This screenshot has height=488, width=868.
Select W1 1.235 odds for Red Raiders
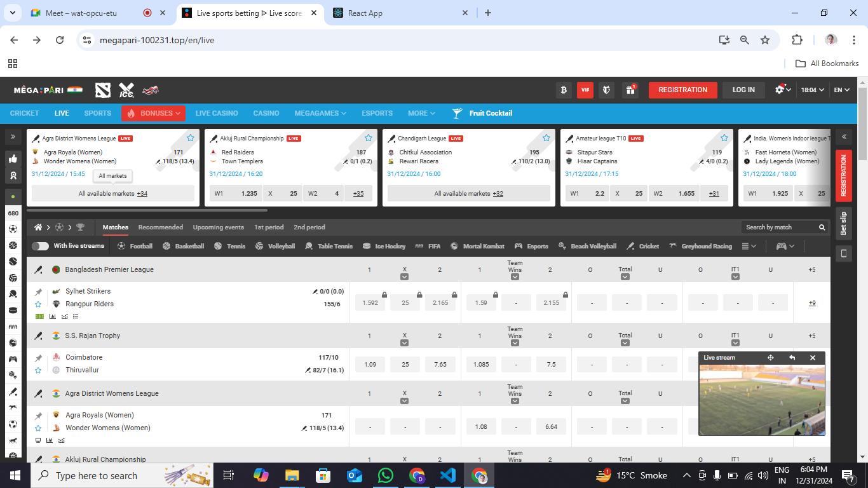tap(236, 193)
